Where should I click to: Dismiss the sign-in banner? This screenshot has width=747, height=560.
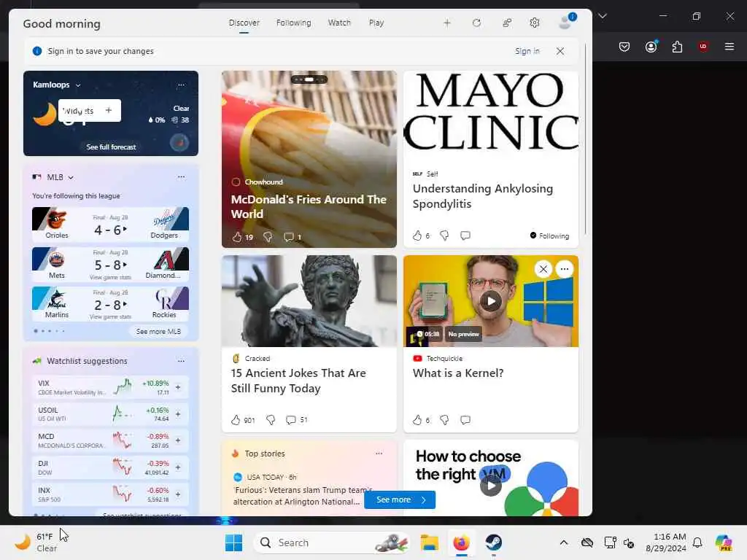(560, 51)
